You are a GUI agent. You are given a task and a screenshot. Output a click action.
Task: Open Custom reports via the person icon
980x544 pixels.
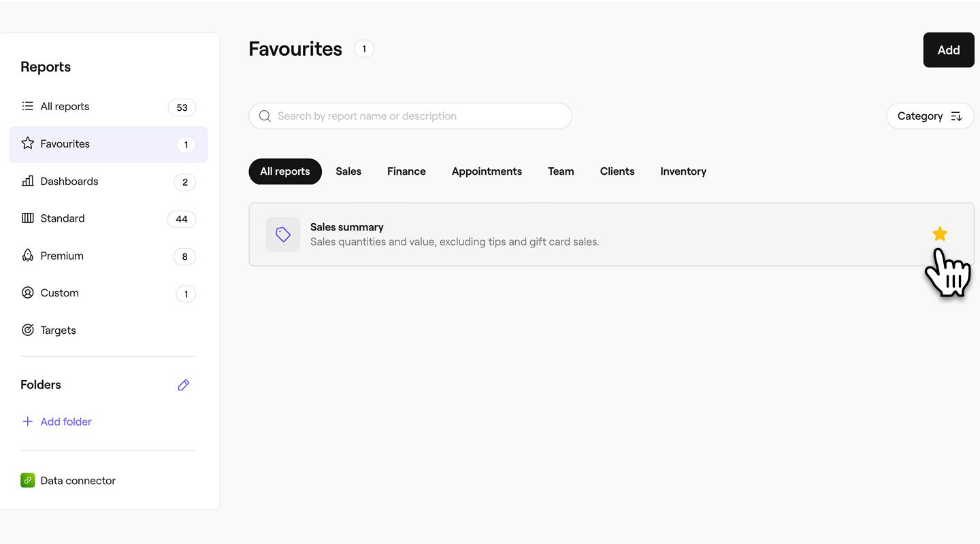27,292
